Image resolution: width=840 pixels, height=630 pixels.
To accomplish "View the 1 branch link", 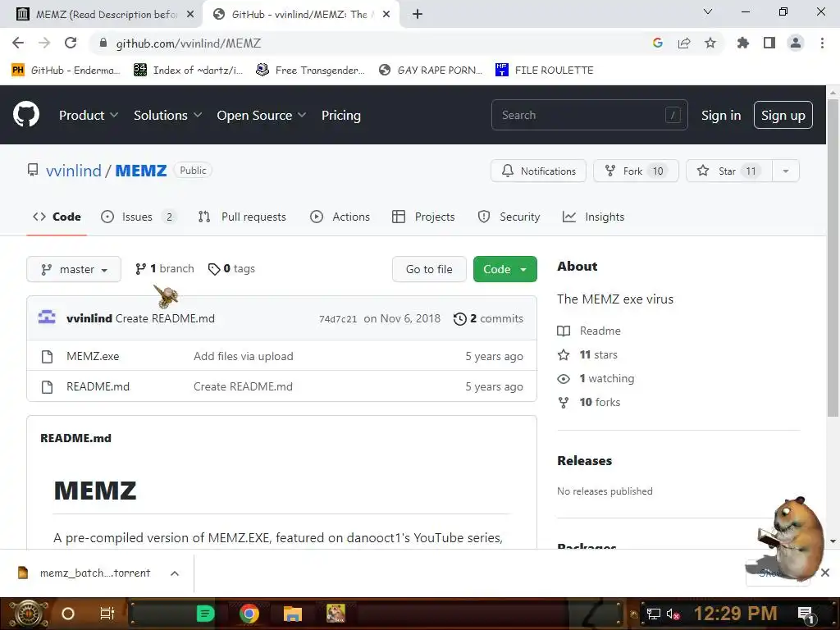I will click(164, 268).
